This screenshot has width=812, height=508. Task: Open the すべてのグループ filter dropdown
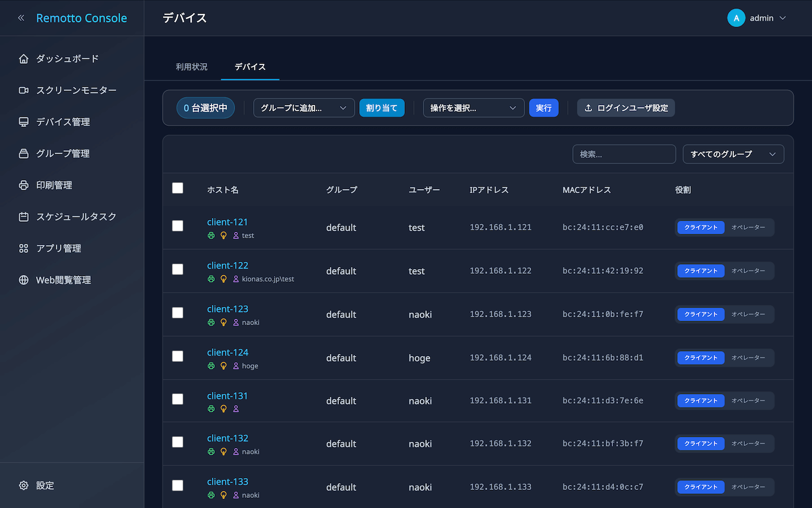tap(732, 154)
